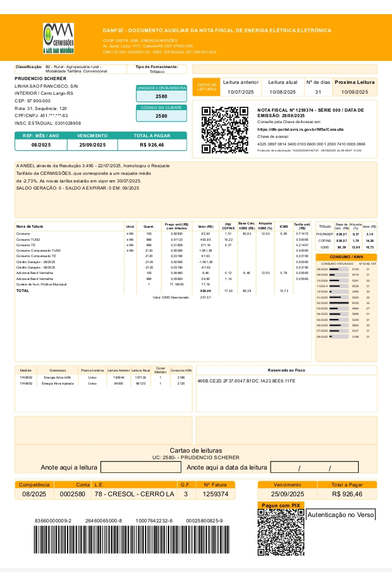Screen dimensions: 392x572
Task: Click the Nota Fiscal QR code
Action: pos(225,130)
